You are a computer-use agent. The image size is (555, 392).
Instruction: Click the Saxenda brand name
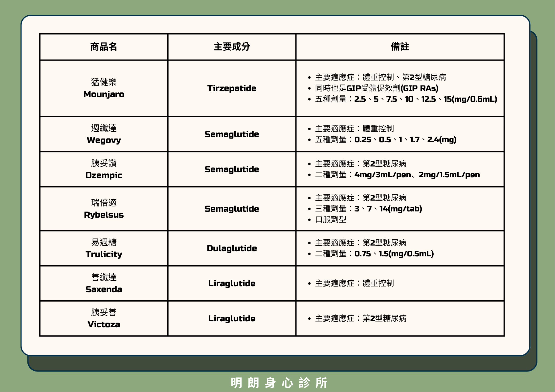(104, 289)
